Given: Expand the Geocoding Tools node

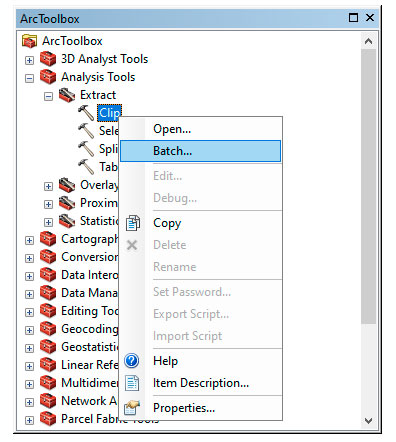Looking at the screenshot, I should point(29,330).
